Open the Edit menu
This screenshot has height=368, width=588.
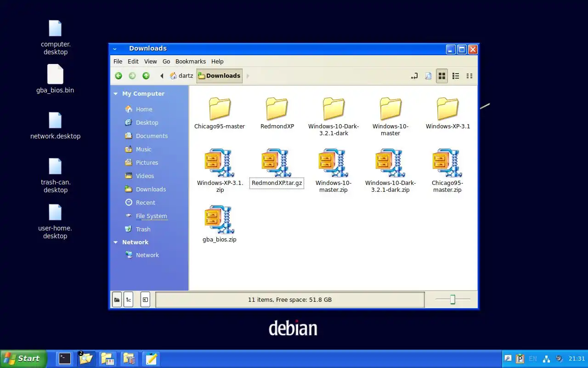pos(133,62)
